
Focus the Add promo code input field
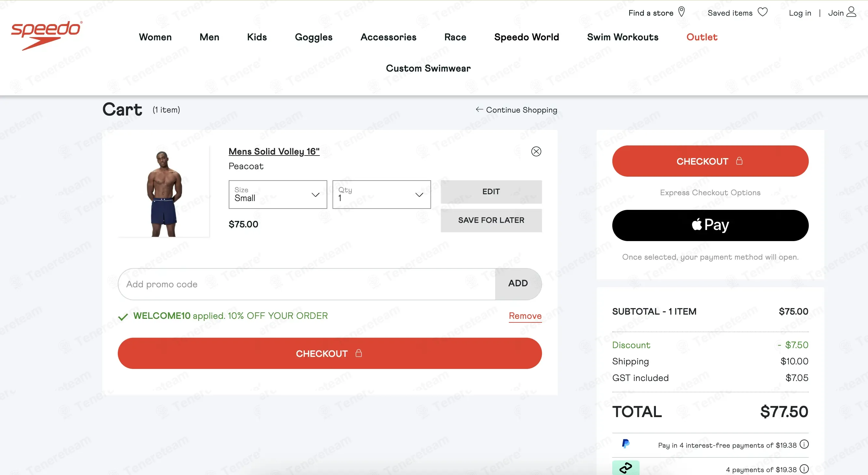click(x=306, y=284)
